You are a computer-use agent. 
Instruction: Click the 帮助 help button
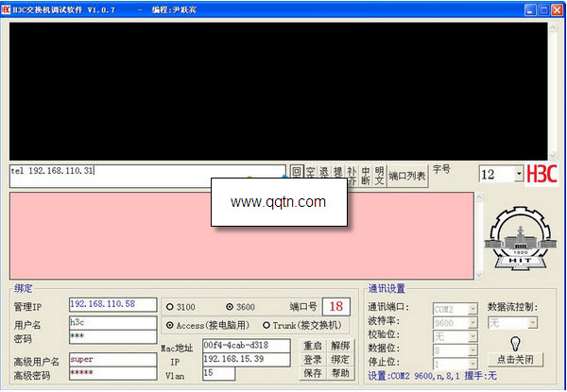tap(340, 373)
